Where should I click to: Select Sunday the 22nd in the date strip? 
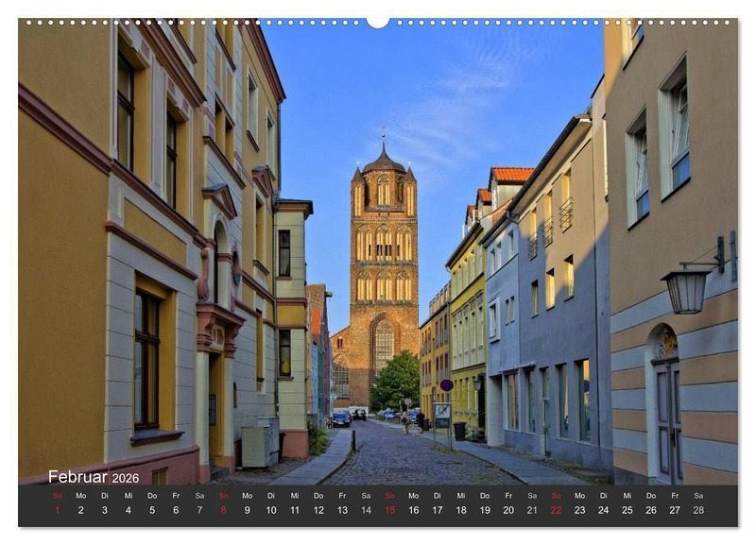point(556,510)
